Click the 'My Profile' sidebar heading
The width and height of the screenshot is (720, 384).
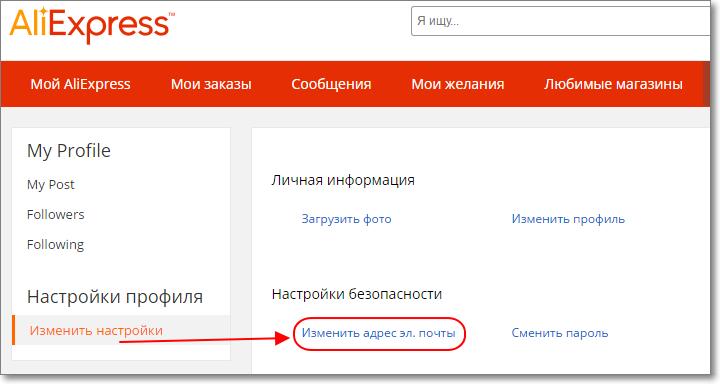pyautogui.click(x=69, y=151)
